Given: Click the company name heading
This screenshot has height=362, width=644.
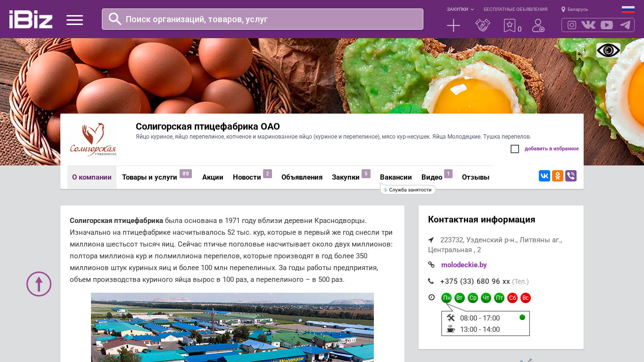Looking at the screenshot, I should tap(208, 126).
